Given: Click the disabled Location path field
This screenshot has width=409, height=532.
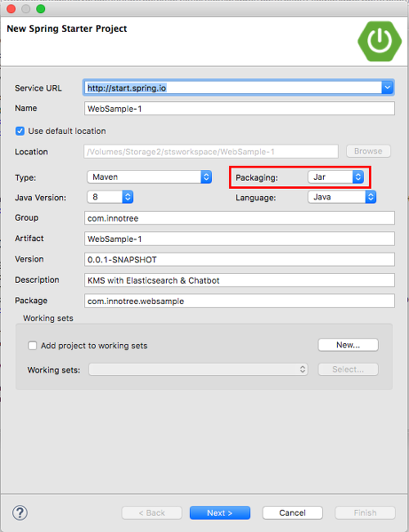Looking at the screenshot, I should click(x=211, y=151).
